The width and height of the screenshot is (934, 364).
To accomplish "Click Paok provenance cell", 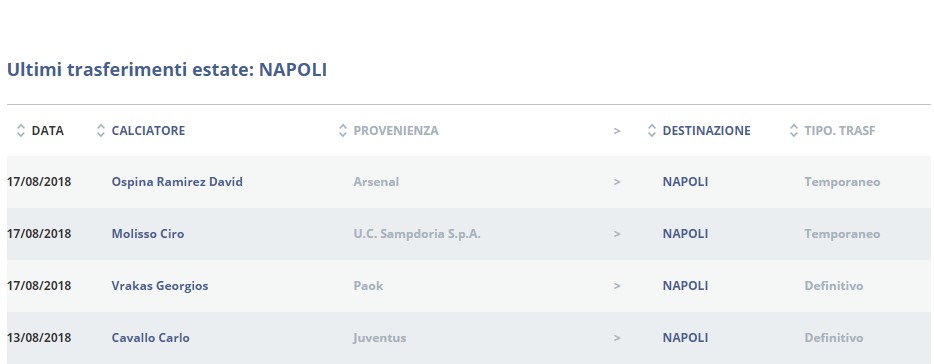I will click(368, 286).
